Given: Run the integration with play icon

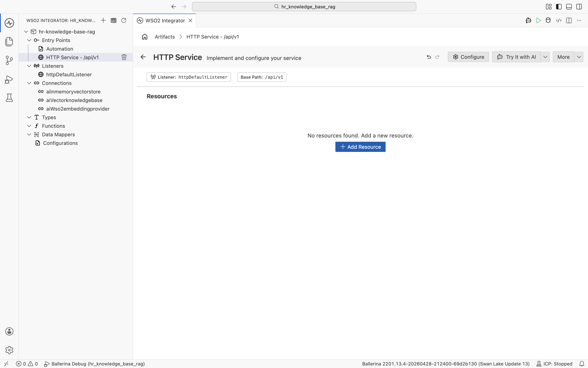Looking at the screenshot, I should [538, 20].
